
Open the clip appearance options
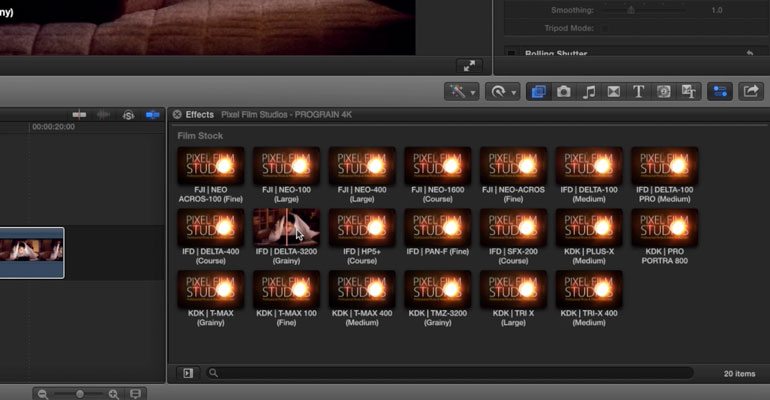pos(136,394)
